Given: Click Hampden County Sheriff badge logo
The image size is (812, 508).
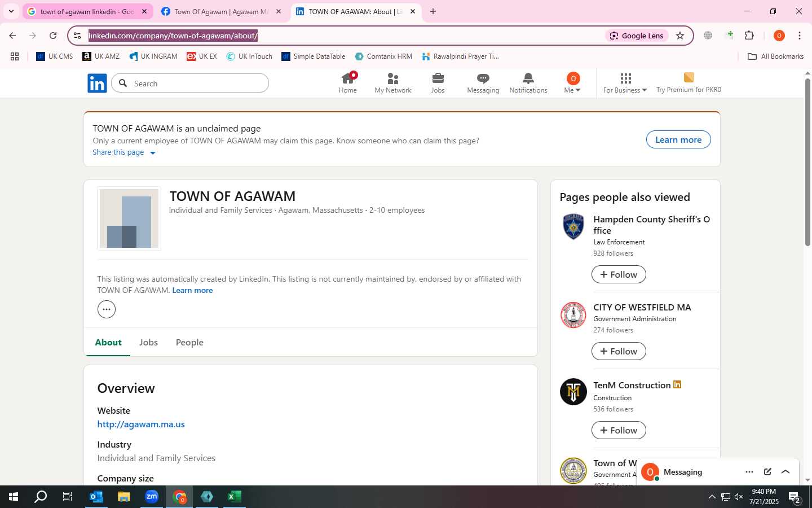Looking at the screenshot, I should tap(573, 227).
